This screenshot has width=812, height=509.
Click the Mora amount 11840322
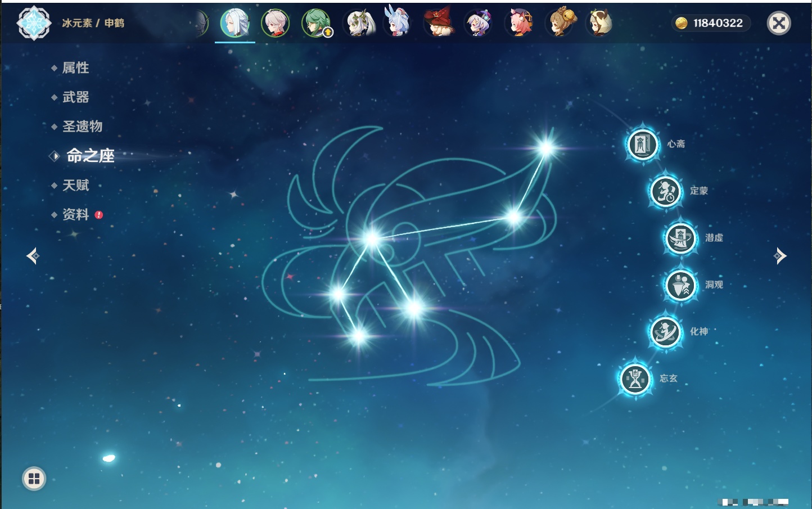coord(718,23)
